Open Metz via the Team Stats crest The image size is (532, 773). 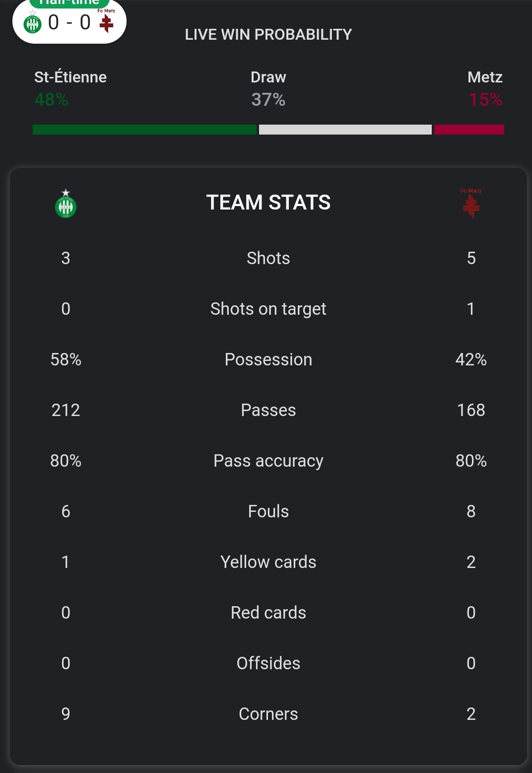tap(471, 204)
